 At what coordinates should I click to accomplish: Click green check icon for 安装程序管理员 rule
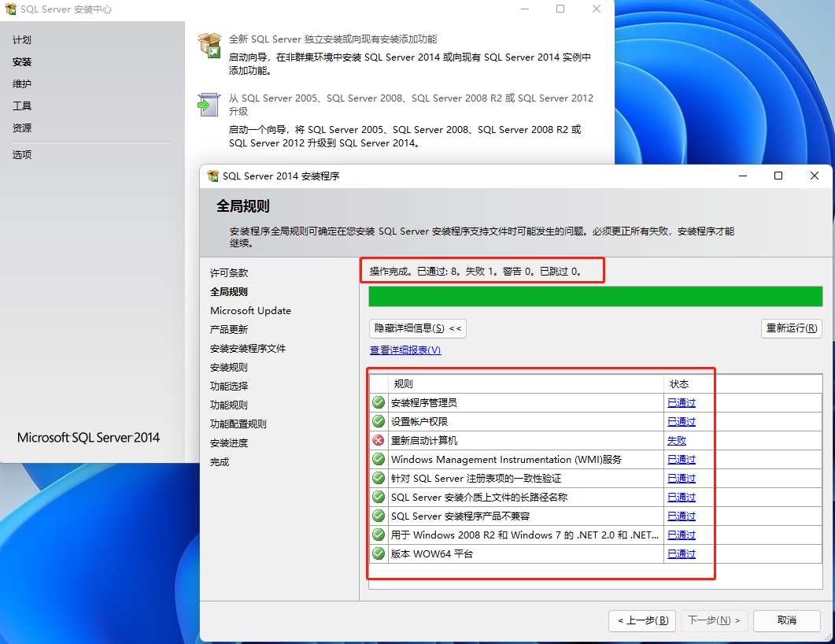pos(379,402)
